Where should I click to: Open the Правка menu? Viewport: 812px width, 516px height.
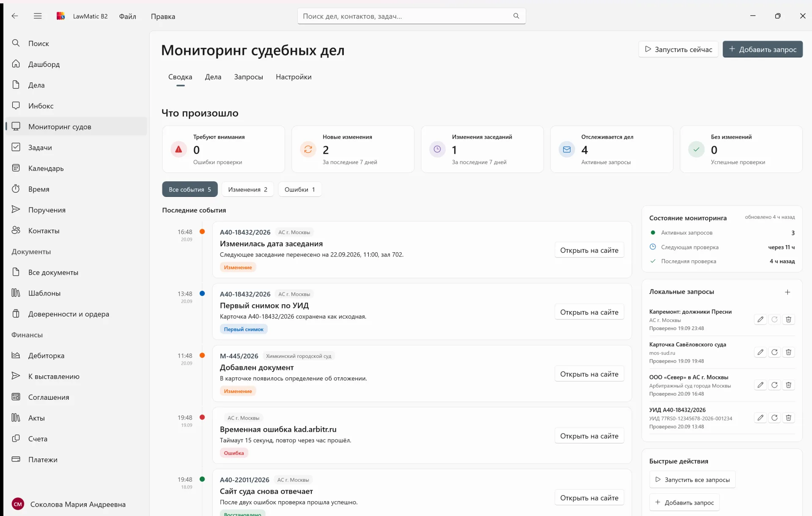click(163, 16)
